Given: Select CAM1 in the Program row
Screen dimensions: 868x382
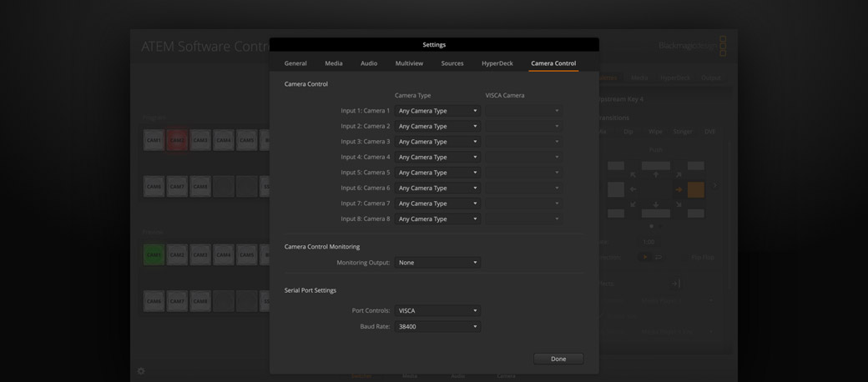Looking at the screenshot, I should point(154,140).
